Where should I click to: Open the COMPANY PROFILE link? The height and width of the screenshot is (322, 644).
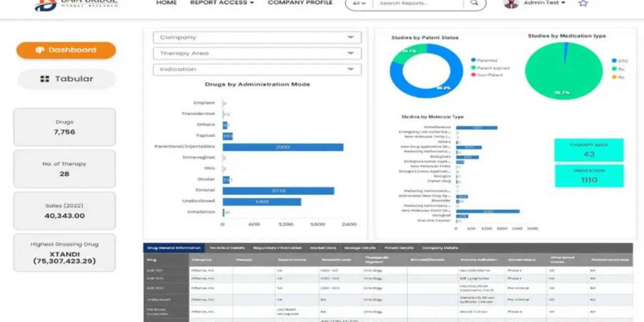pos(301,3)
